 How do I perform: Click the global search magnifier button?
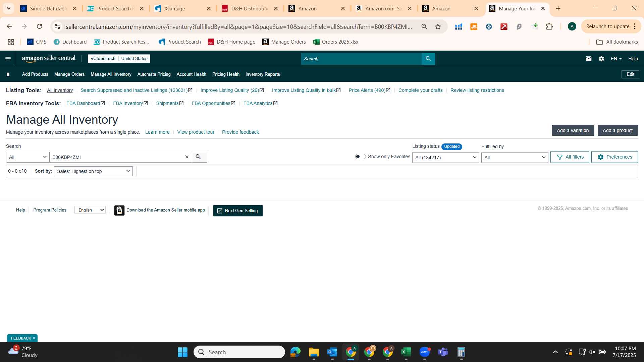tap(428, 59)
